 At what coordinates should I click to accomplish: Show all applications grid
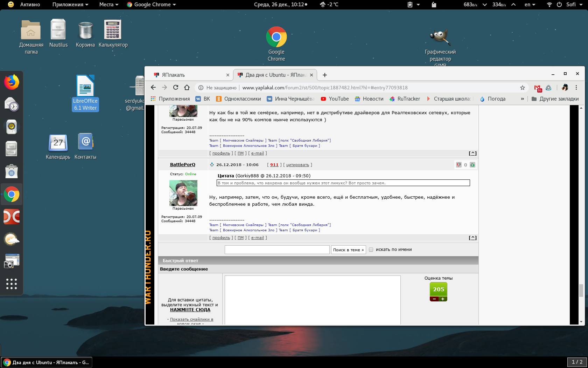[12, 284]
